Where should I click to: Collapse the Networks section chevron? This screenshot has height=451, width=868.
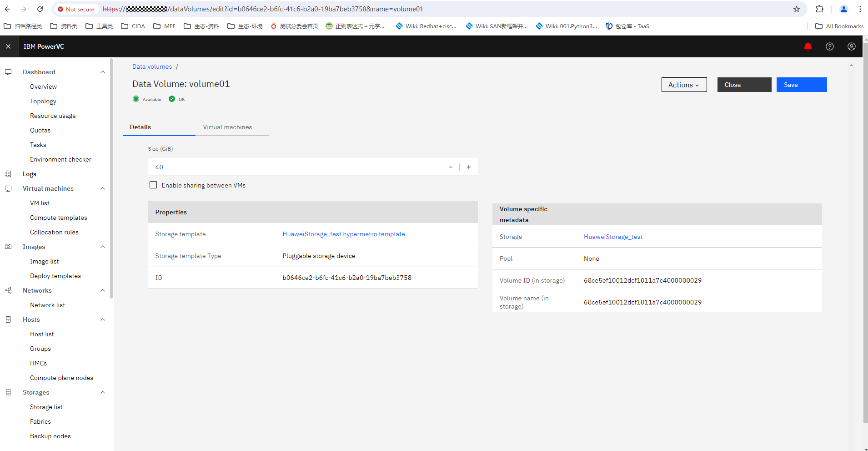(103, 290)
